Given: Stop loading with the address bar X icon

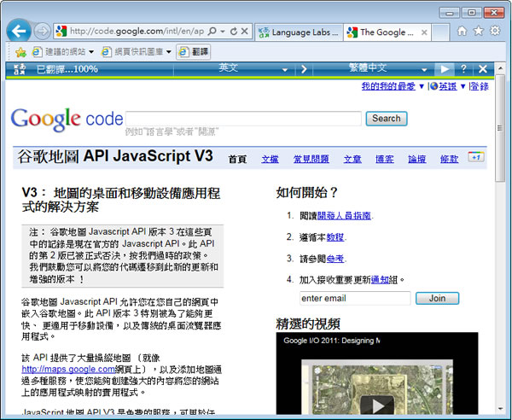Looking at the screenshot, I should click(x=244, y=32).
